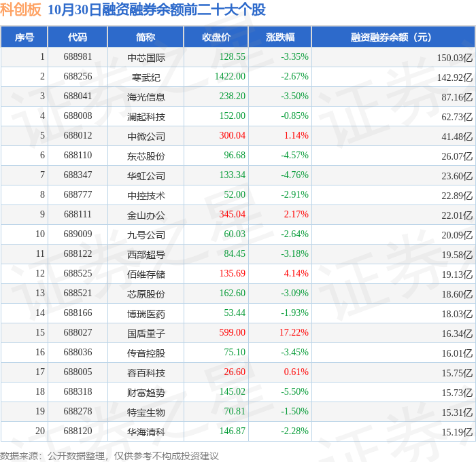Click closing price 84.45
This screenshot has width=476, height=462.
[235, 254]
